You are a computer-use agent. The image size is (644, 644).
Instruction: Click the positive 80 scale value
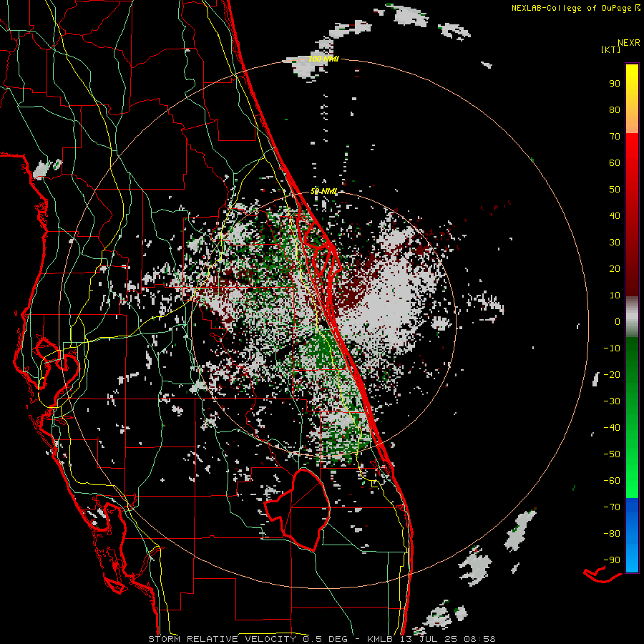click(x=615, y=110)
